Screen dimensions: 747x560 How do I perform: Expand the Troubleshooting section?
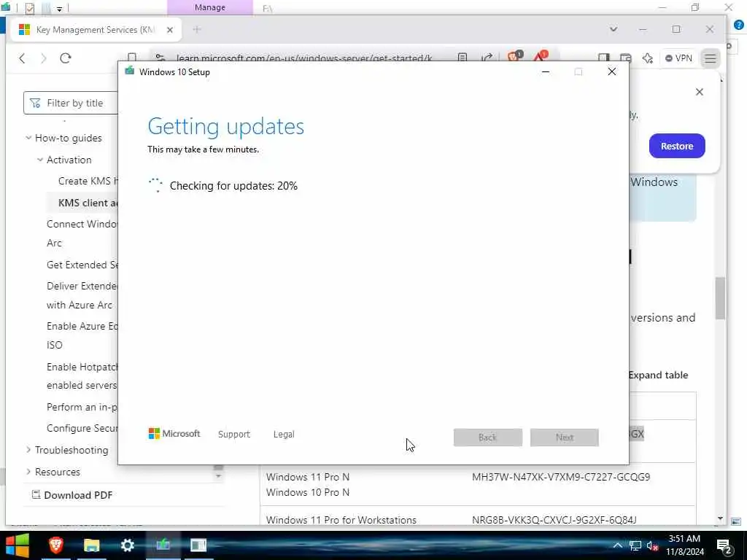(28, 449)
